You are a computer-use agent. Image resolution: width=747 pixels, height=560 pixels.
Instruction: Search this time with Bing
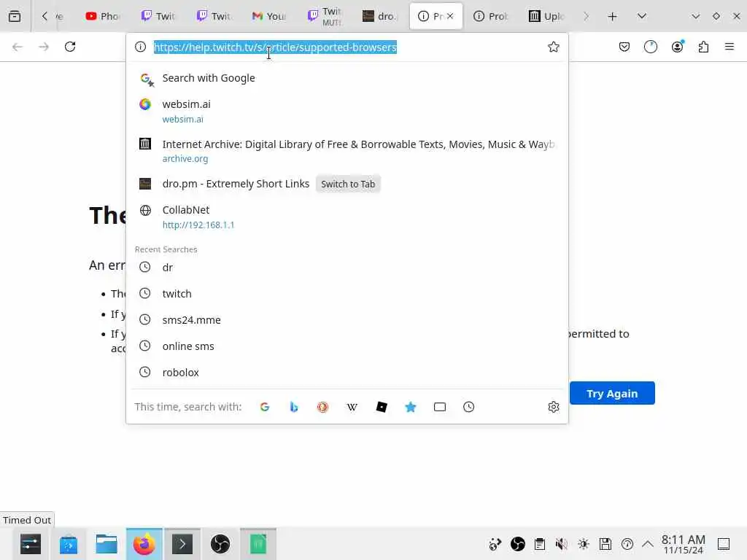coord(293,407)
